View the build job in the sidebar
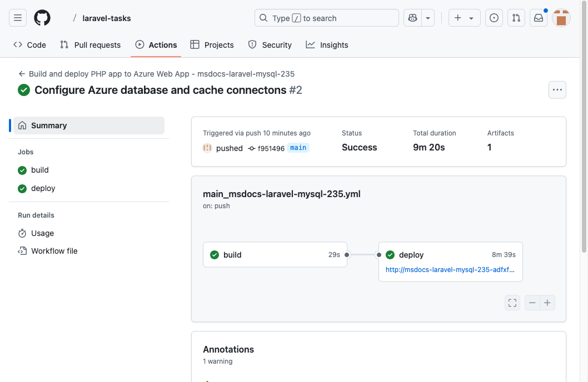588x382 pixels. [x=39, y=170]
